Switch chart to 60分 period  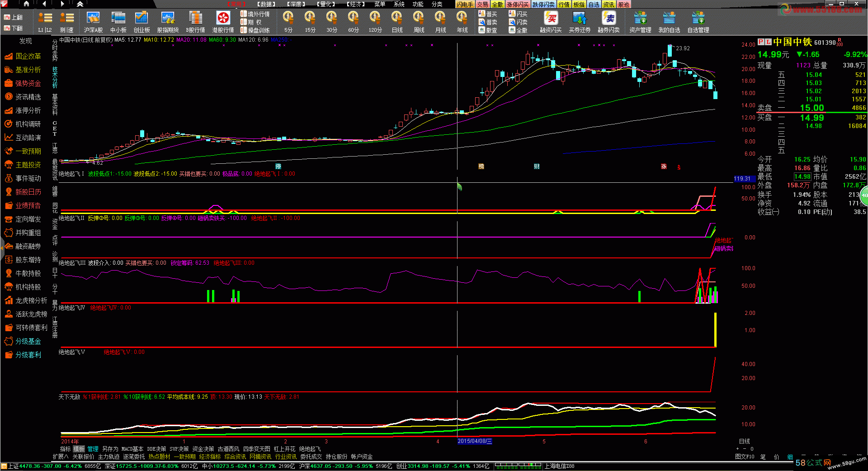353,22
